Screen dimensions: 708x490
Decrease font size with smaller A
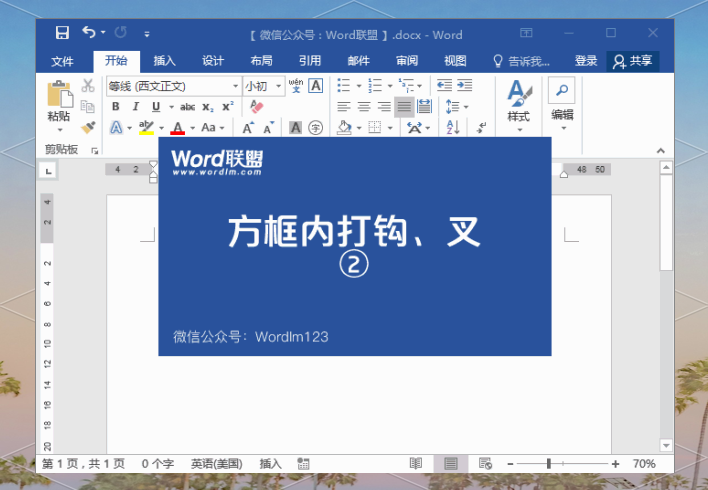(269, 128)
